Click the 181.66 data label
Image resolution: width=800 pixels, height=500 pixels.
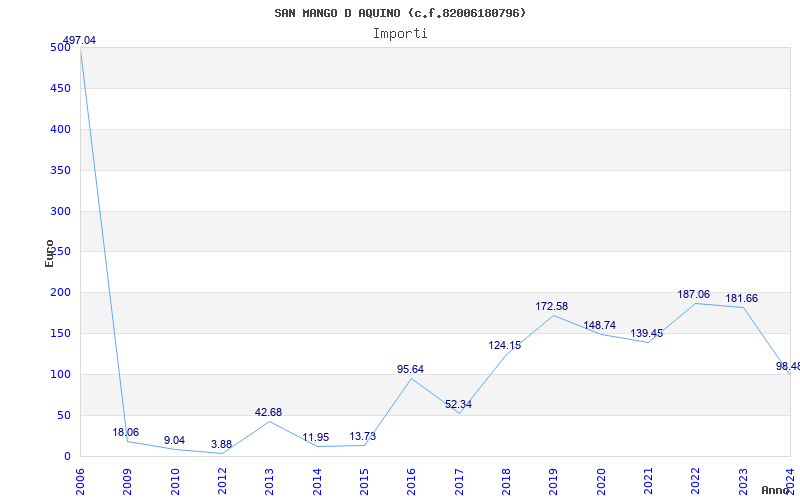pyautogui.click(x=741, y=298)
